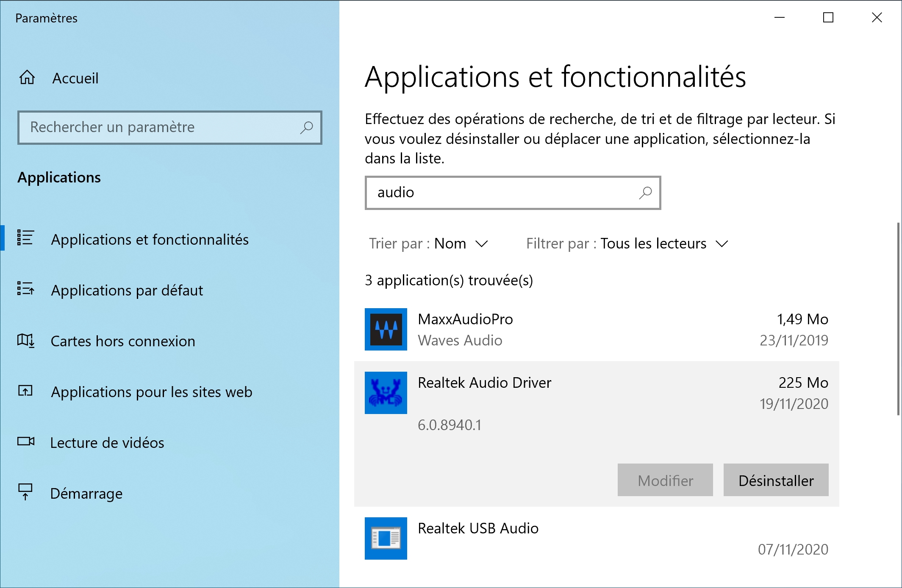The width and height of the screenshot is (902, 588).
Task: Click the Realtek Audio Driver crab icon
Action: tap(386, 393)
